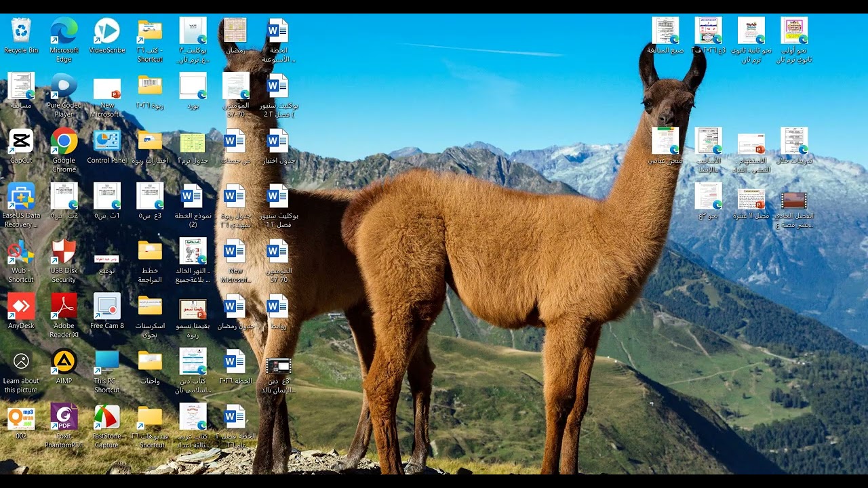Open the نحو ٣ع PDF file
The width and height of the screenshot is (868, 488).
click(708, 196)
